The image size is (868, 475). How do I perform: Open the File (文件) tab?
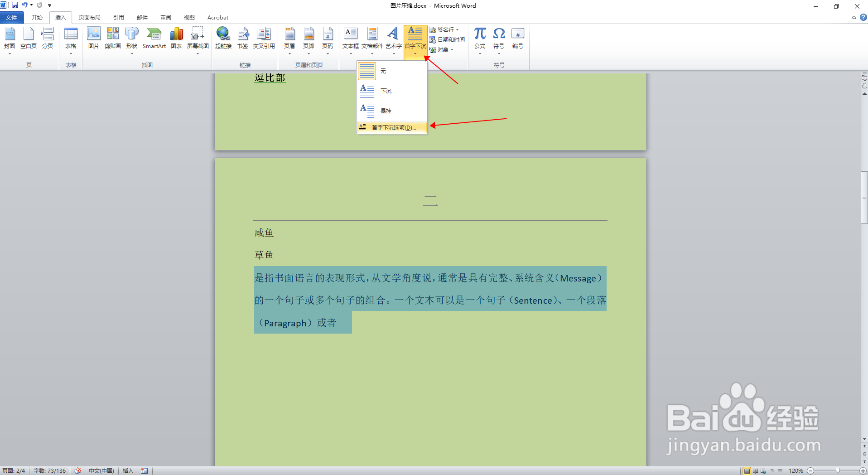tap(12, 17)
